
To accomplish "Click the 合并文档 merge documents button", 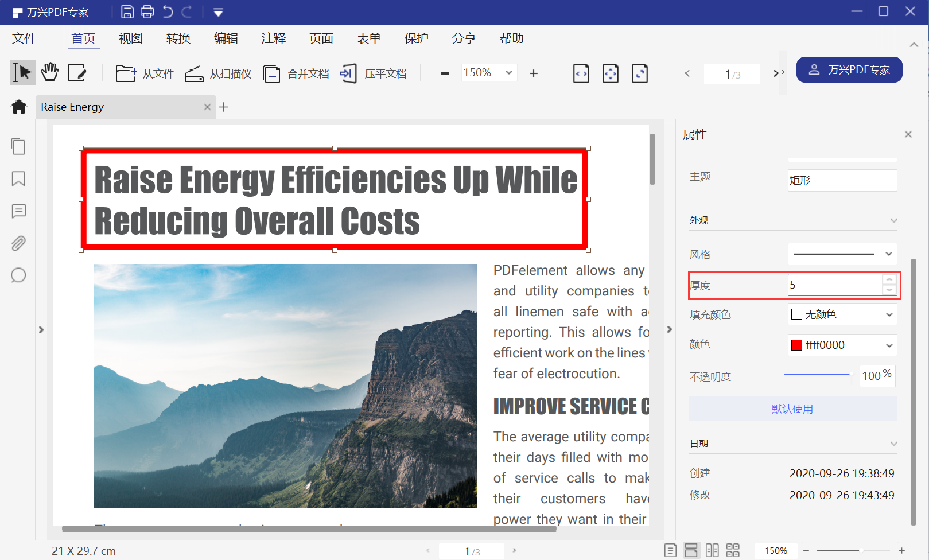I will [297, 73].
